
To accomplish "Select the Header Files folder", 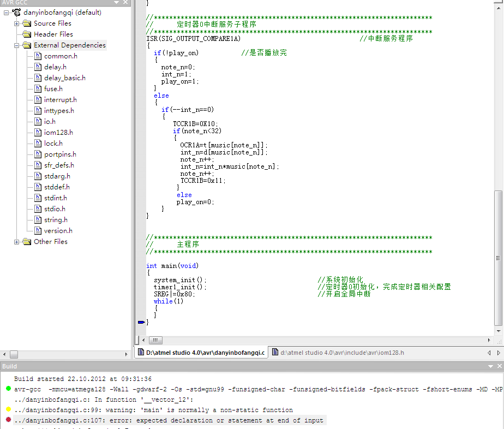I will click(x=53, y=34).
